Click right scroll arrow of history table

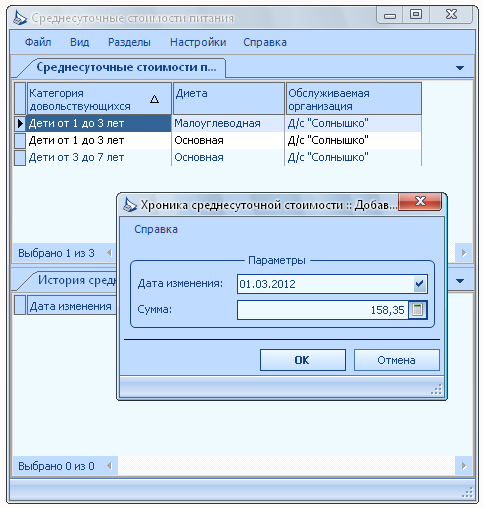coord(464,465)
